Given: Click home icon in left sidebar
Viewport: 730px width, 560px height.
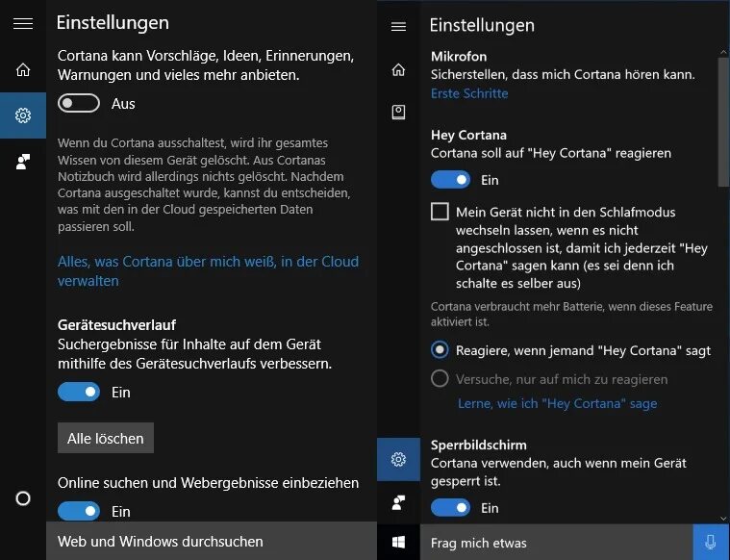Looking at the screenshot, I should (23, 69).
